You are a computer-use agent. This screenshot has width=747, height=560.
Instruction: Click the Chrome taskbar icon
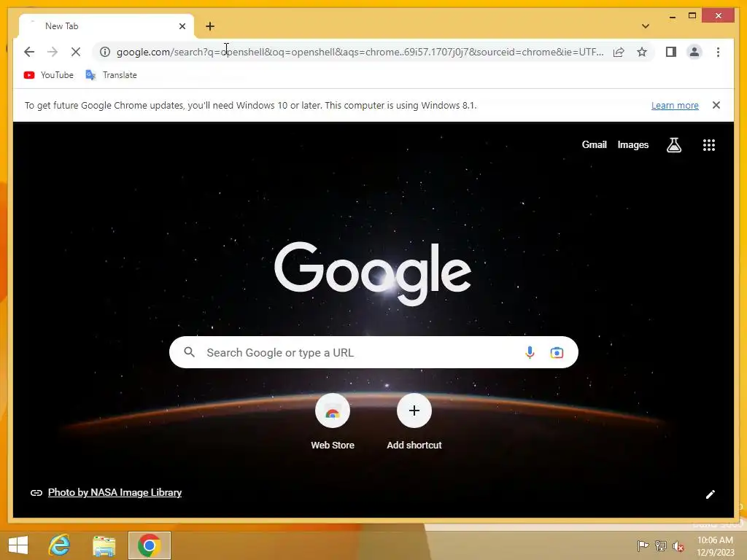click(x=149, y=545)
